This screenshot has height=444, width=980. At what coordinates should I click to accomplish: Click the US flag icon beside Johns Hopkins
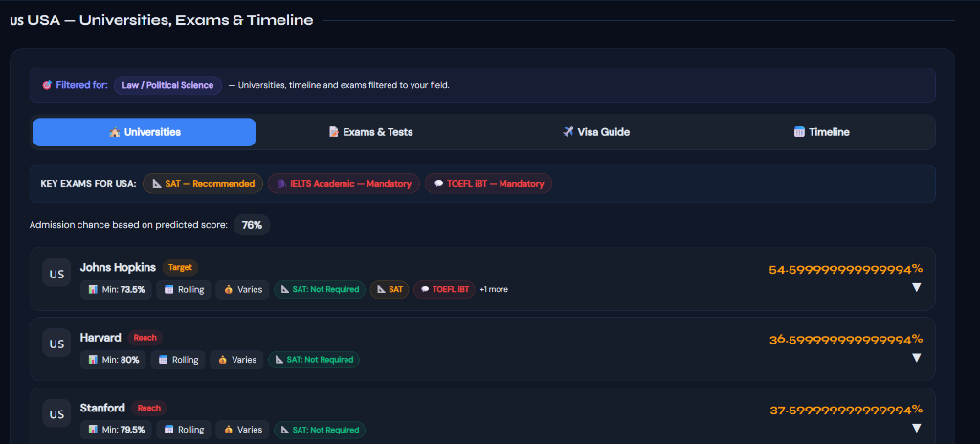56,274
